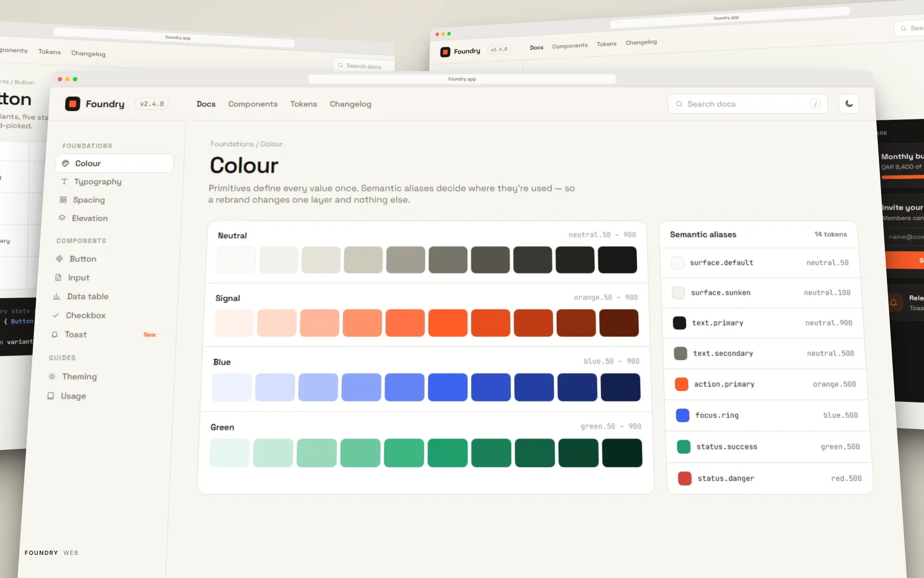Image resolution: width=924 pixels, height=578 pixels.
Task: Click the Foundry logo icon in the front window
Action: [72, 104]
